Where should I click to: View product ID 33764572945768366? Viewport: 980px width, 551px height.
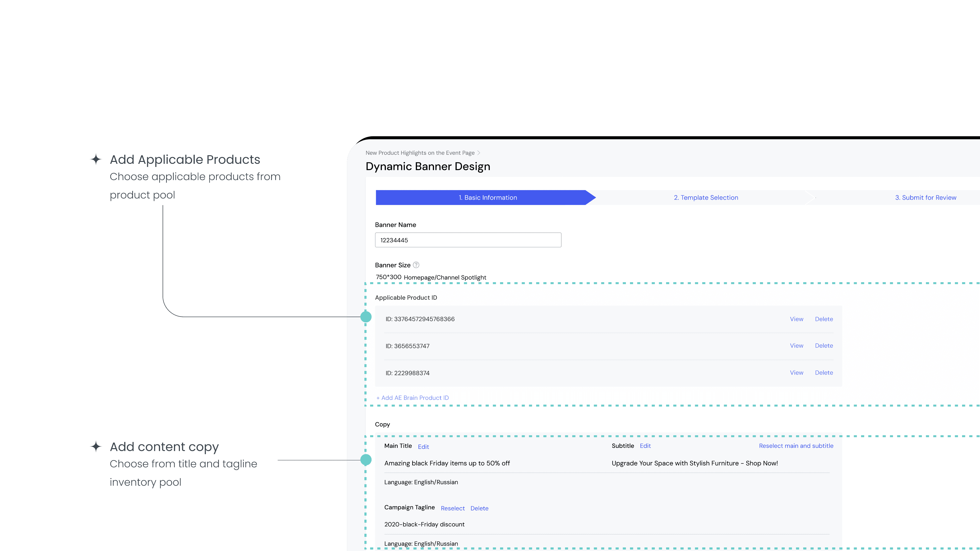(796, 319)
